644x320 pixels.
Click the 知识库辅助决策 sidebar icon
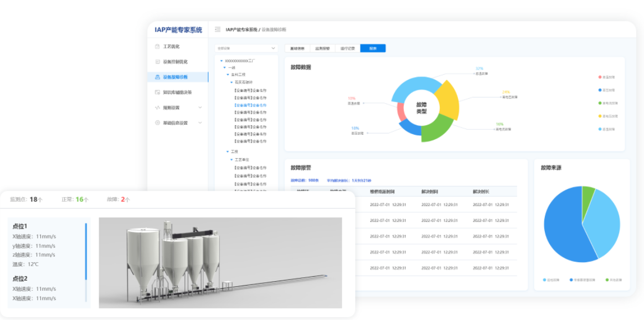(x=158, y=92)
